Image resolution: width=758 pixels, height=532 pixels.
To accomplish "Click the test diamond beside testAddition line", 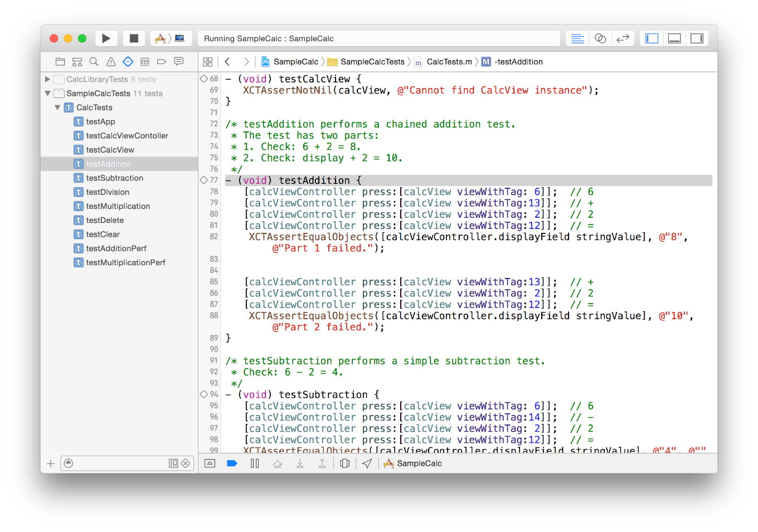I will [204, 180].
